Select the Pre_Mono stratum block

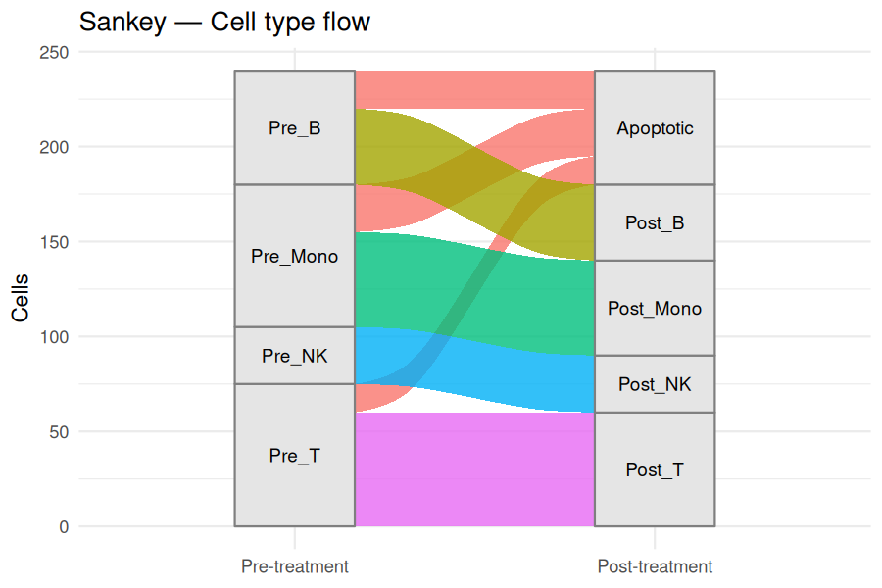click(295, 256)
